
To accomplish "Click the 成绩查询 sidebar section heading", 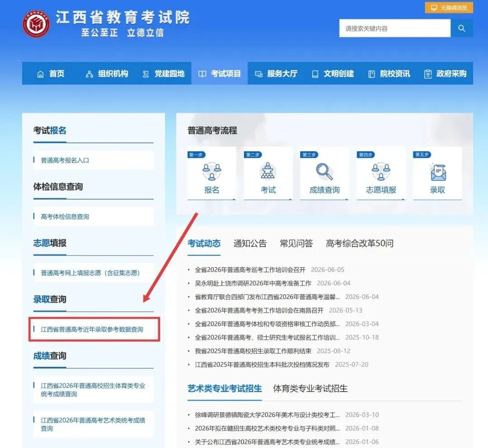I will tap(50, 355).
